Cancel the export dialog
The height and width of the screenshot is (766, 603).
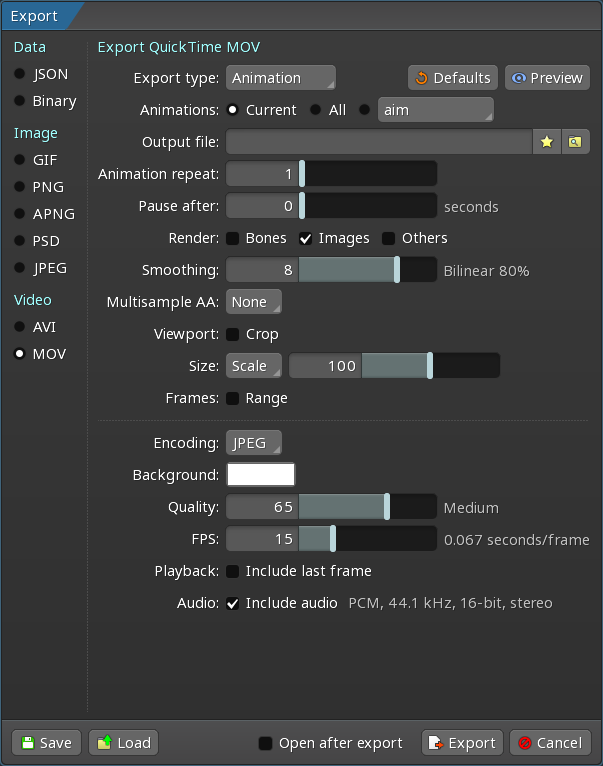(549, 743)
